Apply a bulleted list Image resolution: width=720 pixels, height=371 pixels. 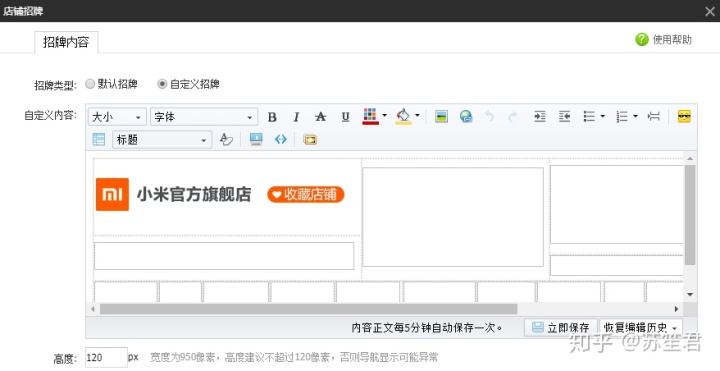tap(589, 117)
